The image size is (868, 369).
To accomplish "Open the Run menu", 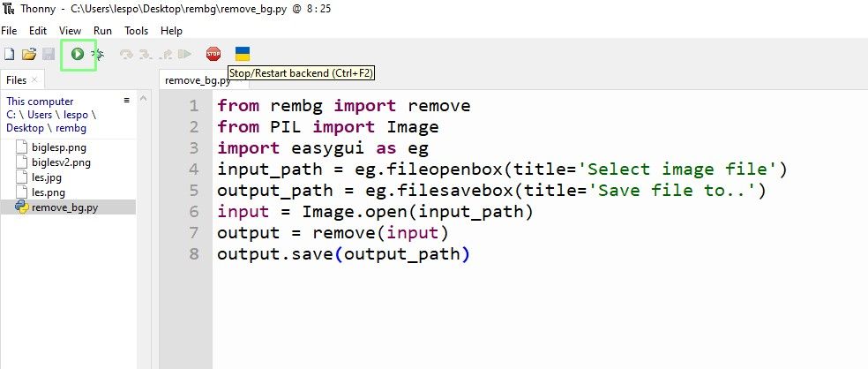I will pyautogui.click(x=102, y=31).
